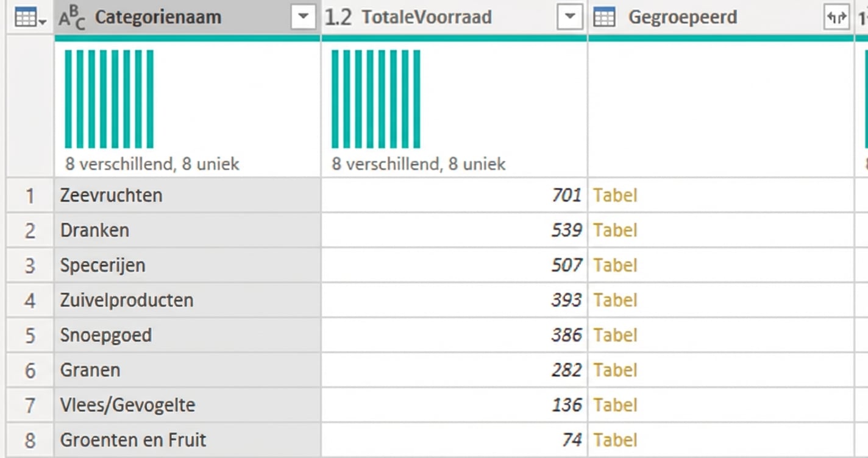Image resolution: width=868 pixels, height=458 pixels.
Task: Open the TotaleVoorraad filter dropdown
Action: 570,16
